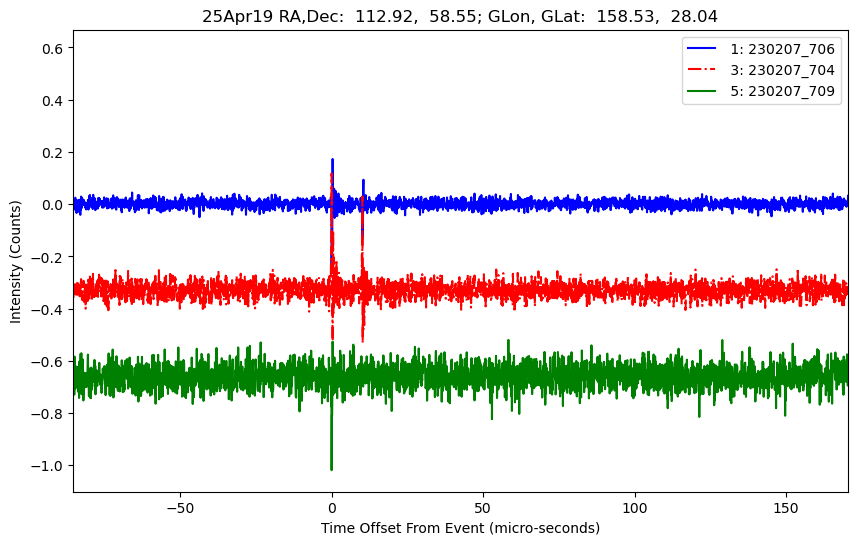
Task: Click the x-axis label Time Offset From Event
Action: (460, 528)
